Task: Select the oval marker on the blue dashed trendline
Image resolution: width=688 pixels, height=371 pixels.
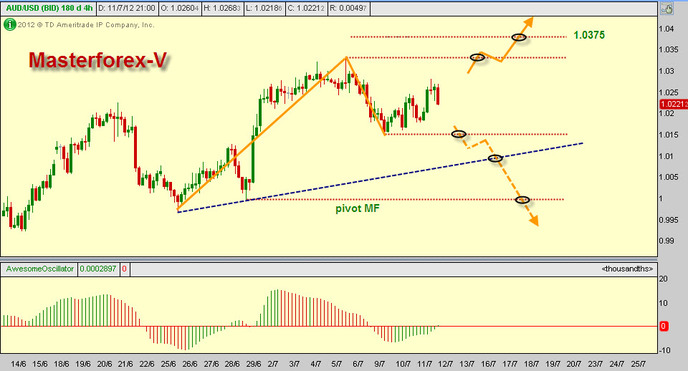Action: (495, 158)
